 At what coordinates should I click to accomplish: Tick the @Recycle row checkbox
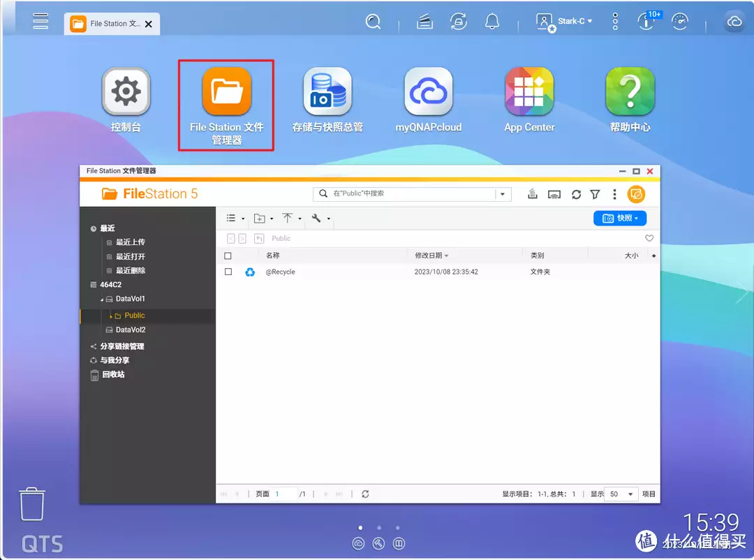(228, 272)
